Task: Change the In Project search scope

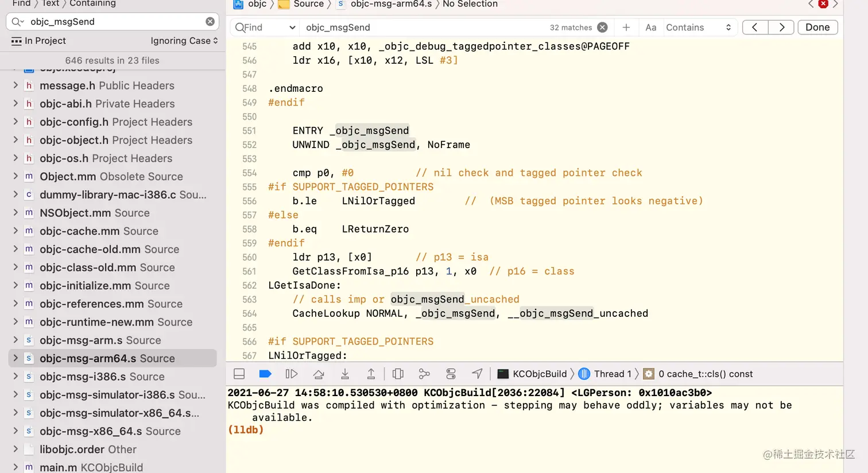Action: point(38,41)
